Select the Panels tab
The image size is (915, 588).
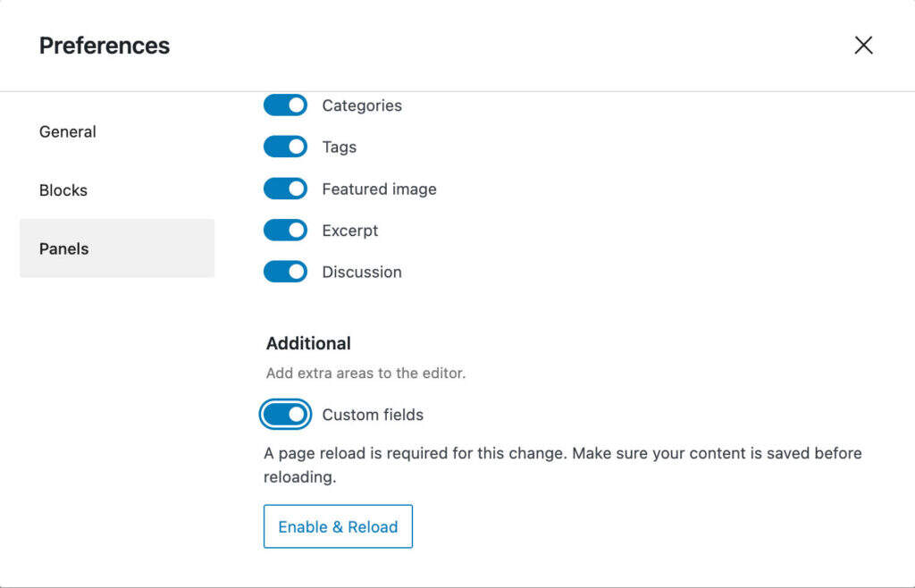point(64,248)
